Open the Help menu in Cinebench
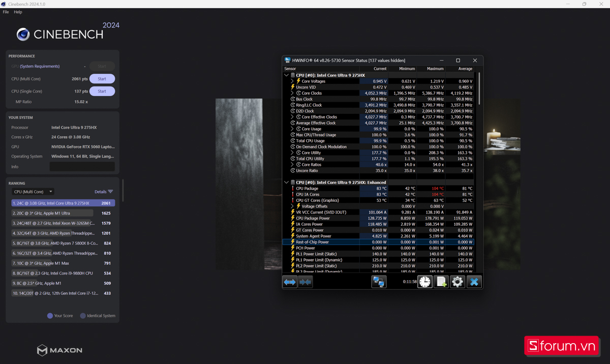This screenshot has height=364, width=610. click(18, 12)
